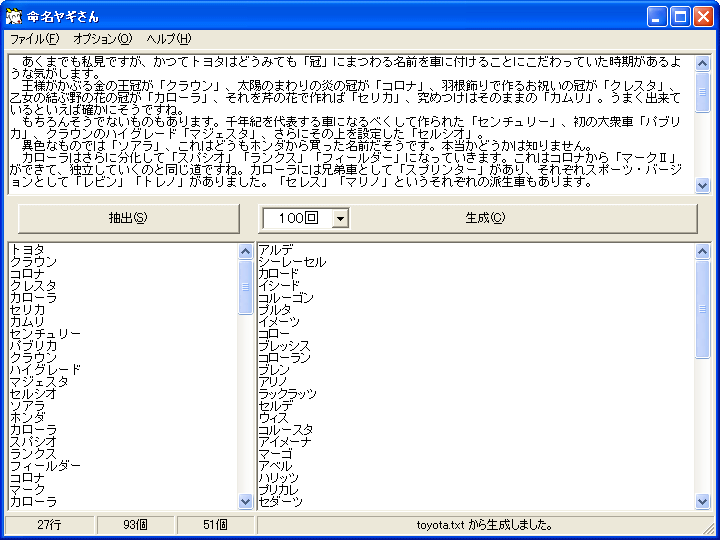Select ブルタ in the generated list
Viewport: 720px width, 540px height.
[x=275, y=309]
